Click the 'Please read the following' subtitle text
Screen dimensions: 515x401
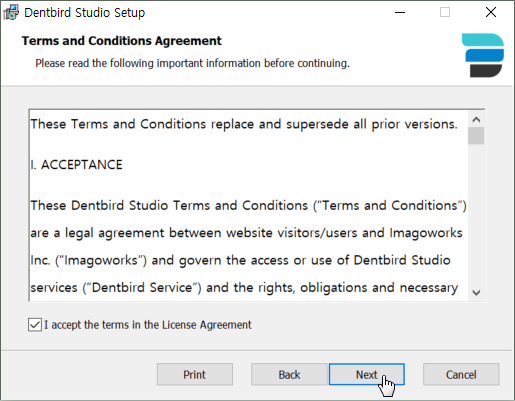(x=192, y=63)
